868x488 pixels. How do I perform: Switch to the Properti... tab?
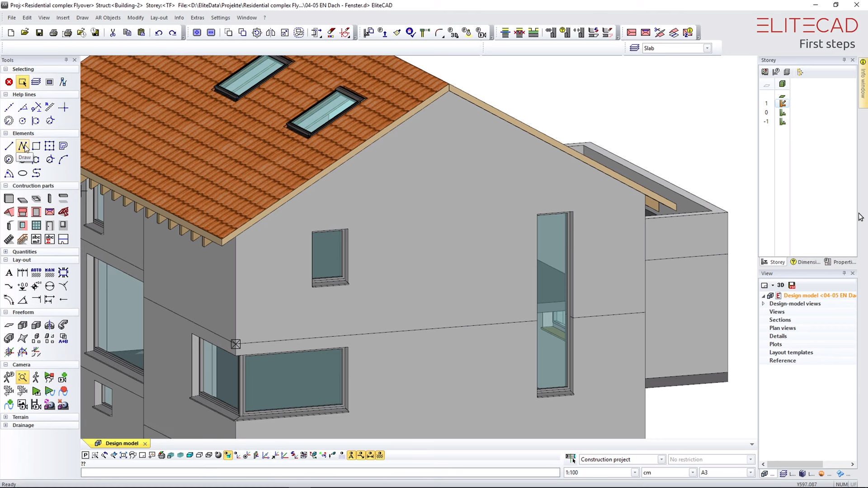click(x=840, y=262)
